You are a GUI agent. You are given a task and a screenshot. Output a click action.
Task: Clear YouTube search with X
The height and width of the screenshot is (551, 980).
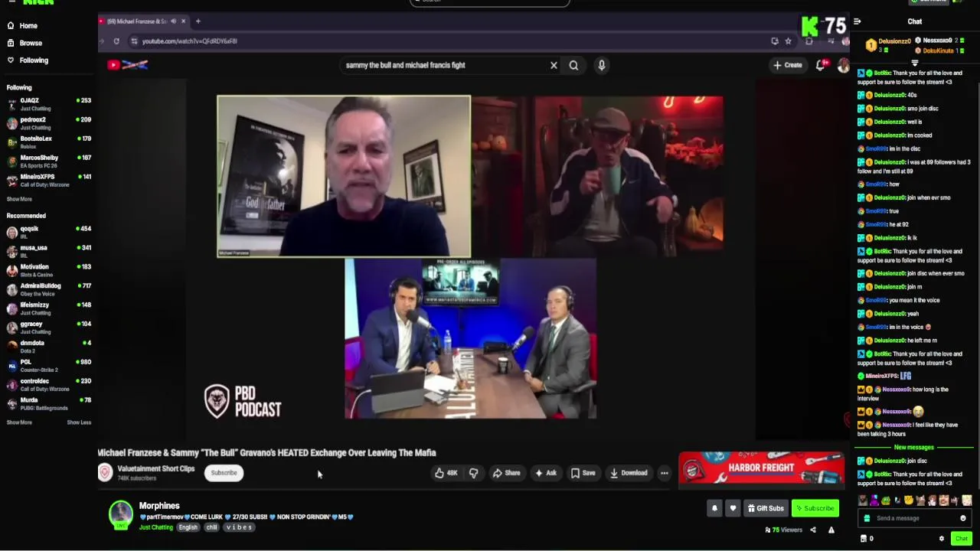(x=554, y=65)
